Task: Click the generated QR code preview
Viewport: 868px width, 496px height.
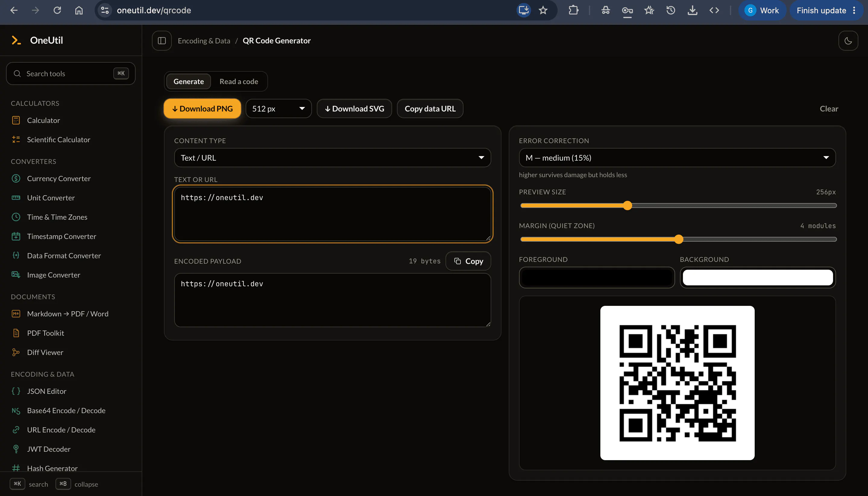Action: pos(677,383)
